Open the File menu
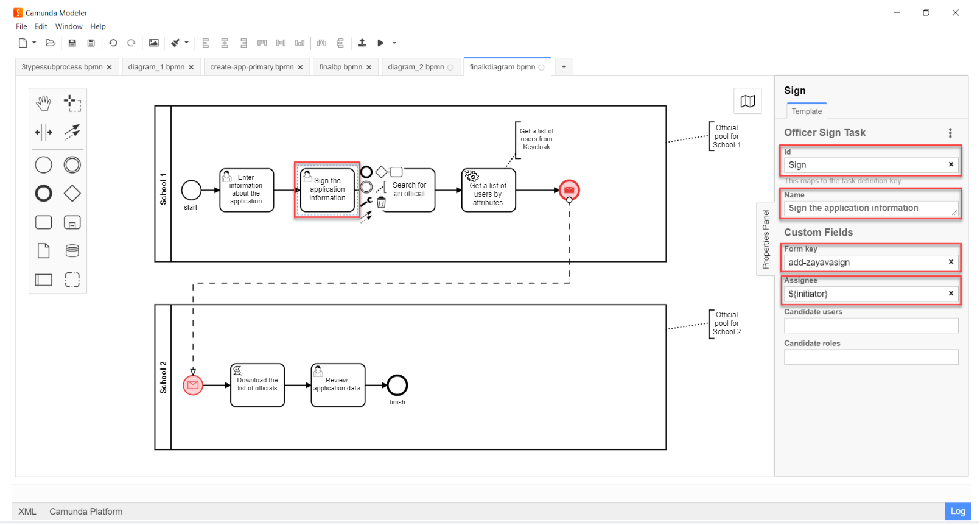 pos(21,27)
